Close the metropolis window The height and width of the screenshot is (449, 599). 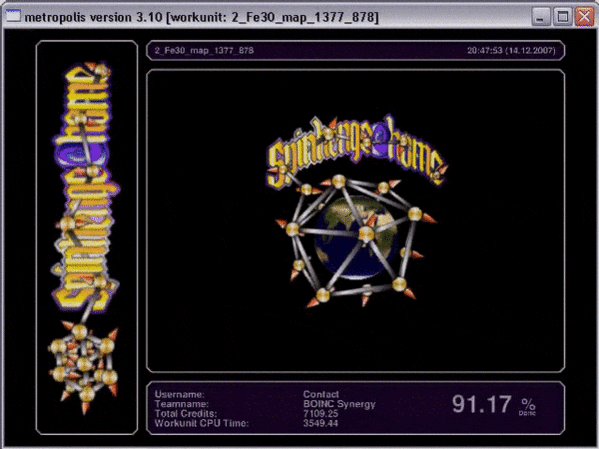[584, 17]
